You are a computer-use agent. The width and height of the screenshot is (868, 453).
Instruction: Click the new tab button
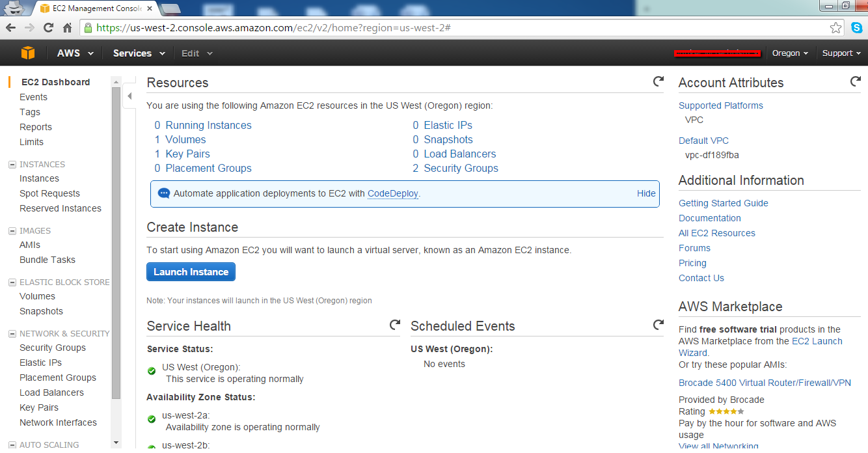click(x=170, y=8)
